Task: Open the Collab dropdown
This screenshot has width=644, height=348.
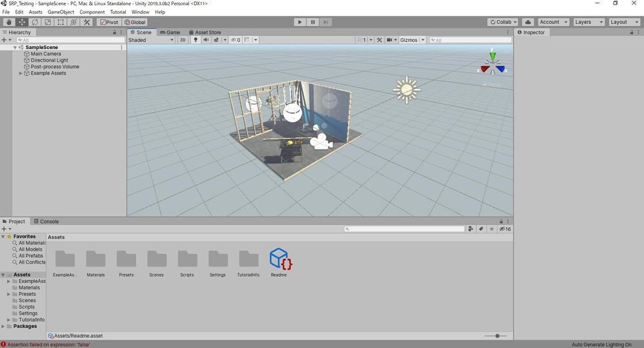Action: (x=503, y=22)
